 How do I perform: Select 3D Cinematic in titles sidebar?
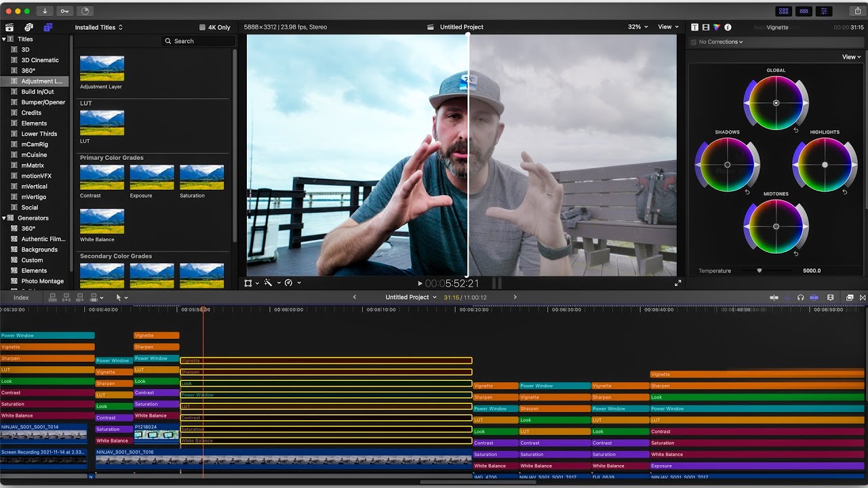click(x=40, y=60)
